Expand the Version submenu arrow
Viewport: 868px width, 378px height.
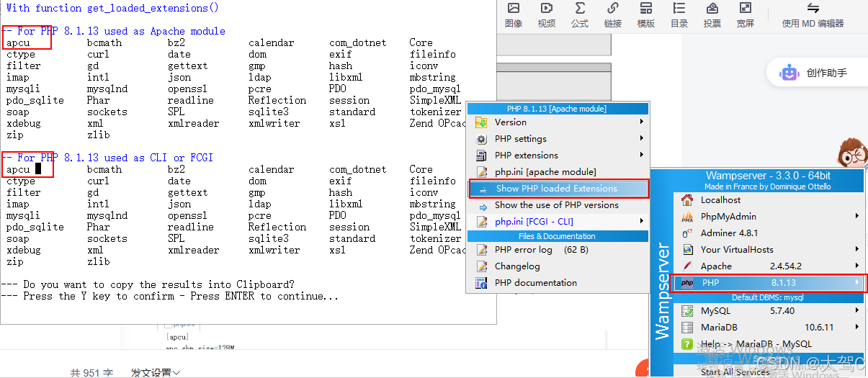[641, 122]
